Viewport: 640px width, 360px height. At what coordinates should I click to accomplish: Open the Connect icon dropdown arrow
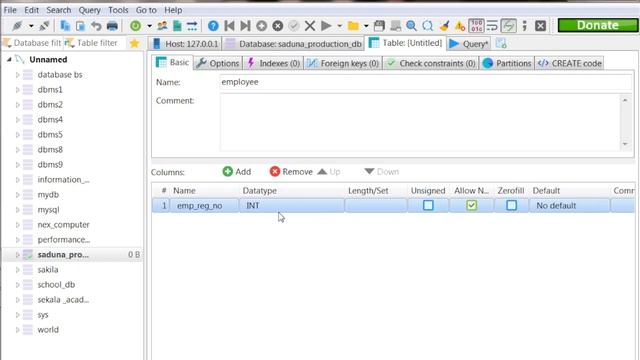[x=31, y=26]
